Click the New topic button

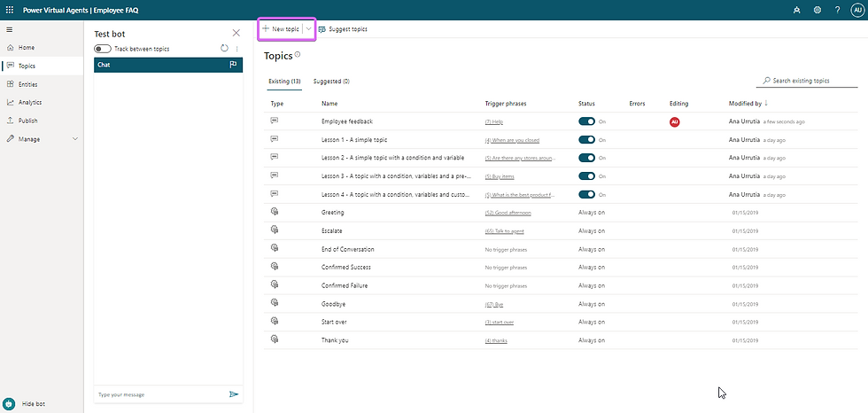coord(281,28)
